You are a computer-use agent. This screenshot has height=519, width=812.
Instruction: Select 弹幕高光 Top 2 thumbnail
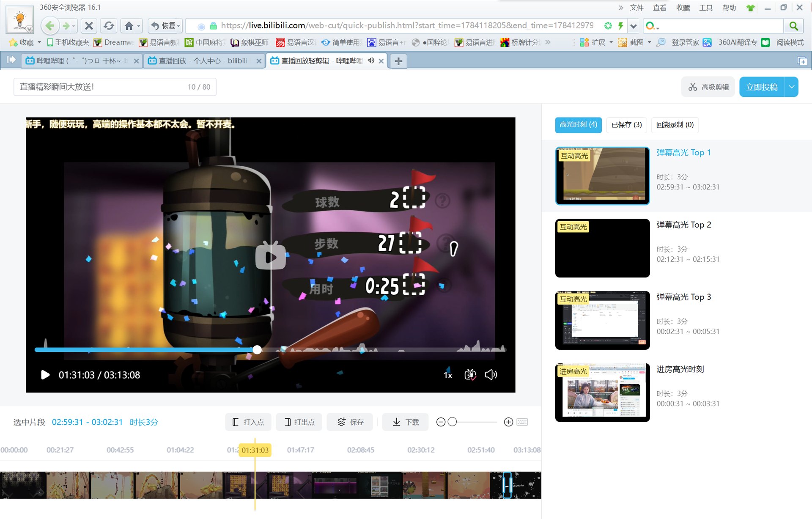coord(602,248)
